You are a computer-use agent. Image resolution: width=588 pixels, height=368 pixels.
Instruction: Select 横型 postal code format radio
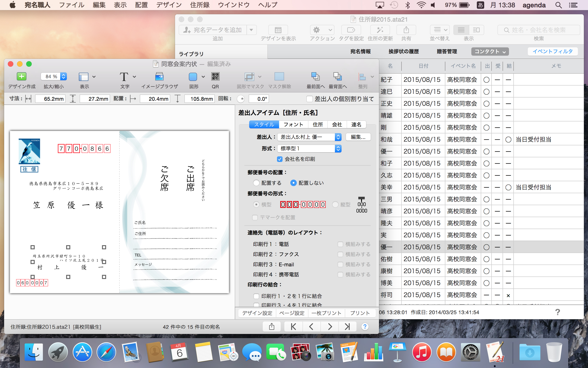click(256, 204)
